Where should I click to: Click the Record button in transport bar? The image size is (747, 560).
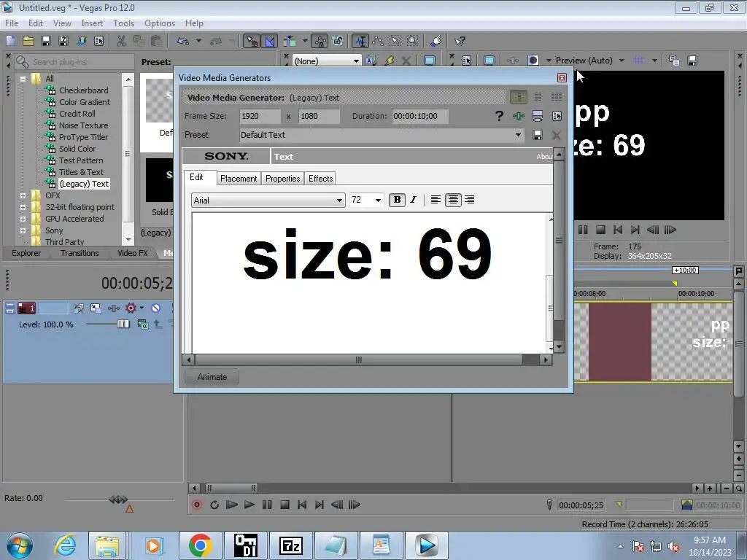click(197, 505)
